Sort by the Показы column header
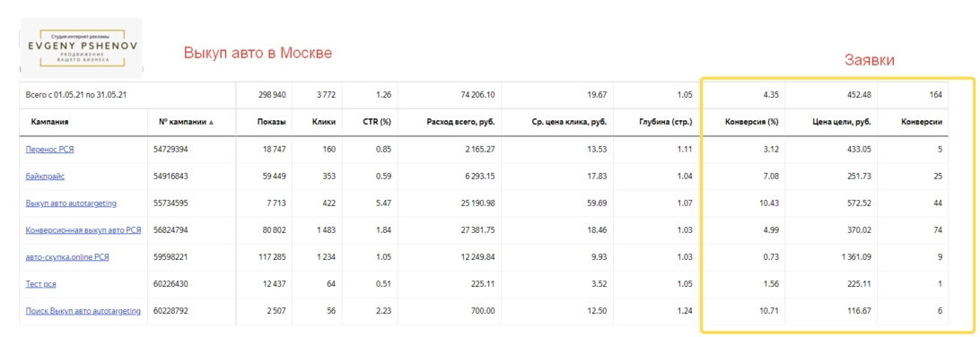The height and width of the screenshot is (337, 980). tap(271, 122)
